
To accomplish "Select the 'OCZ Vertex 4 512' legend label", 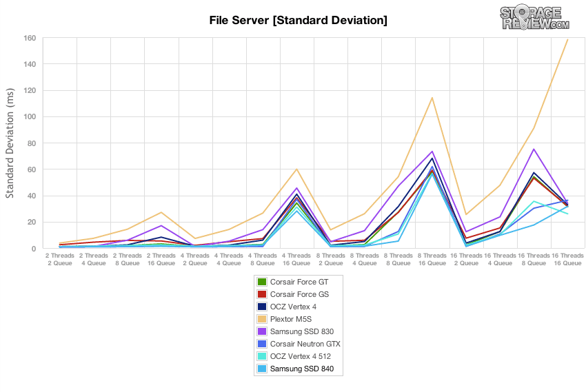I will [x=301, y=356].
